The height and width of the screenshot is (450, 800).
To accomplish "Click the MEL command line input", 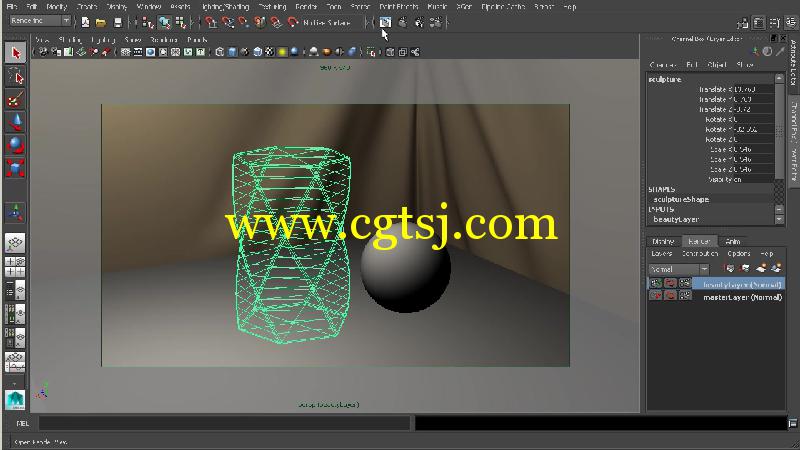I will click(x=224, y=423).
